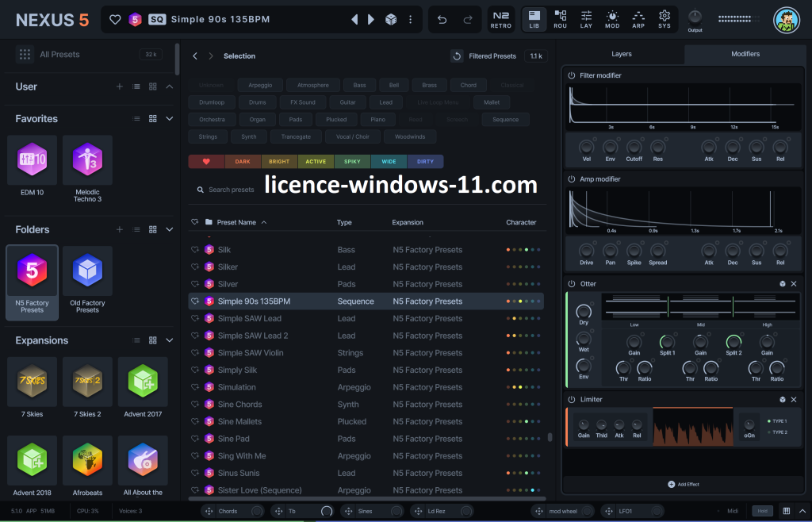Click the Search presets field

pyautogui.click(x=232, y=190)
